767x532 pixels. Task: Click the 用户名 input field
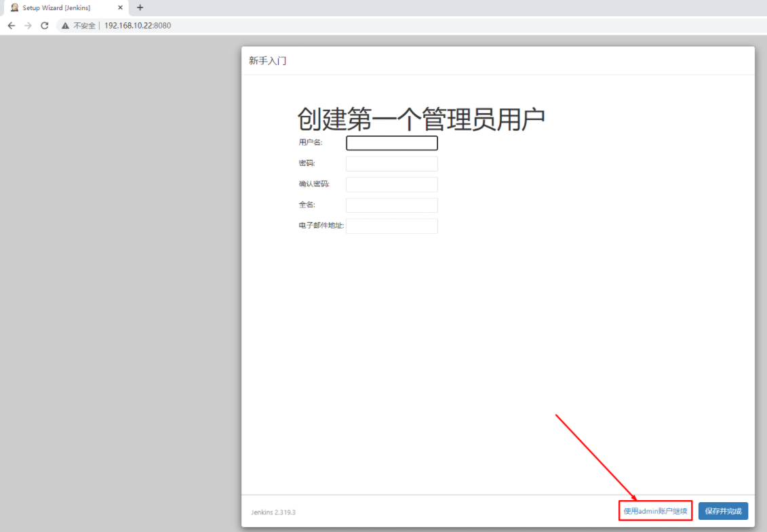point(392,143)
